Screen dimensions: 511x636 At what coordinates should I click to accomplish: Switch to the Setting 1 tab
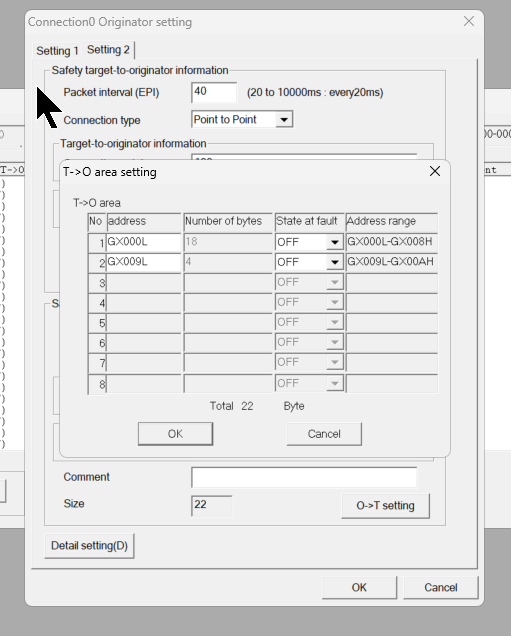coord(57,51)
